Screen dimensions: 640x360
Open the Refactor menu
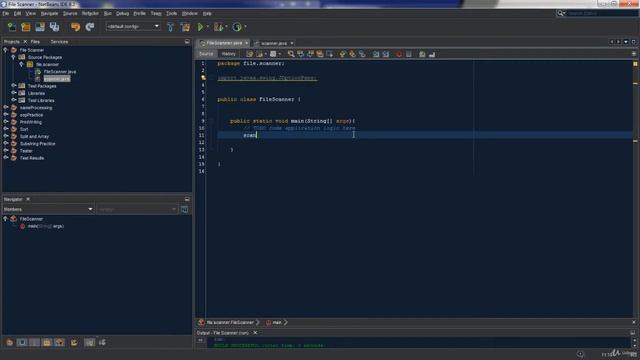[x=90, y=13]
